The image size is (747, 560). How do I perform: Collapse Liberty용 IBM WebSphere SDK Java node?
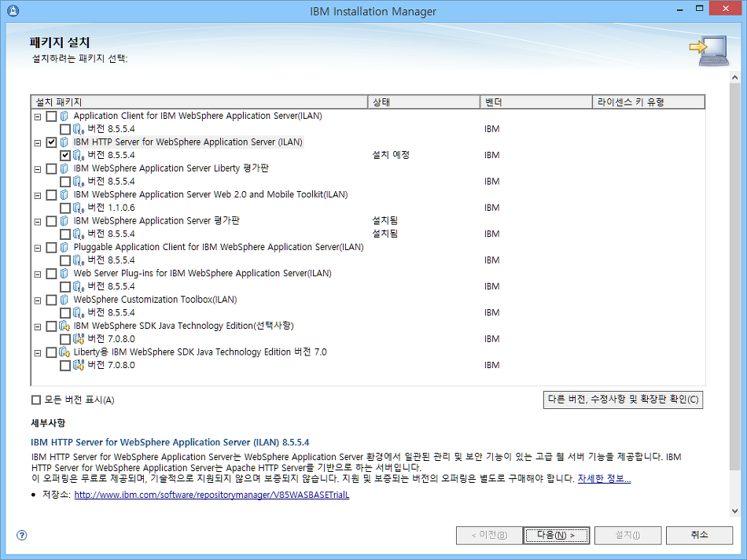(x=38, y=353)
